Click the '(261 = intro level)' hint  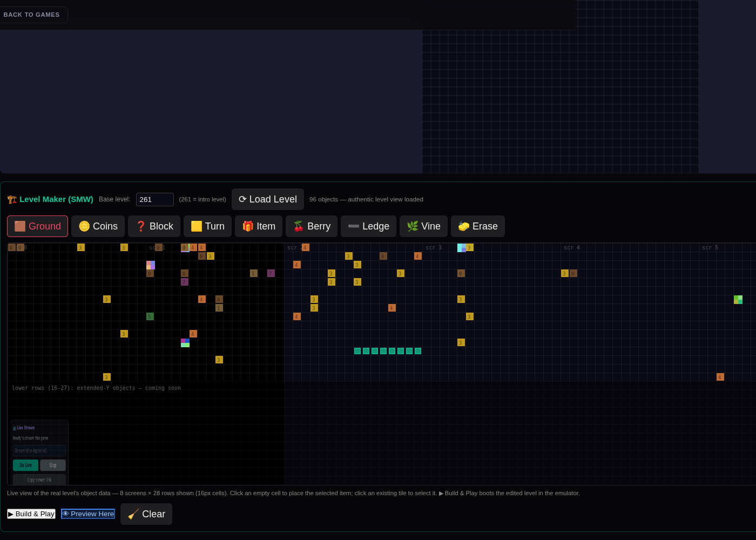click(x=202, y=199)
